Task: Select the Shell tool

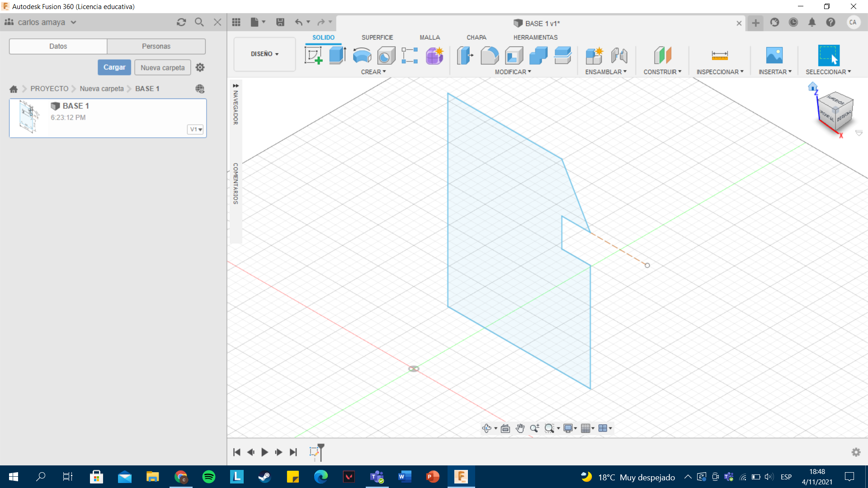Action: pos(514,56)
